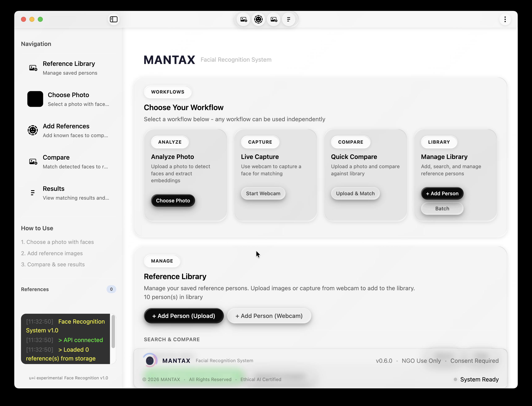
Task: Open the Results icon in the top toolbar
Action: click(x=289, y=19)
